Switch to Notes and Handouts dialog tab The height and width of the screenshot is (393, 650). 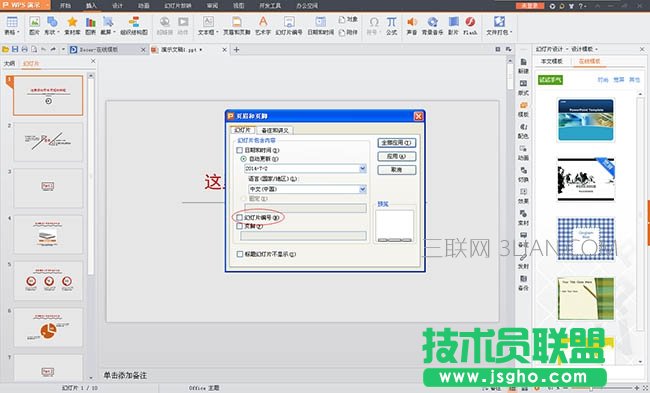275,130
